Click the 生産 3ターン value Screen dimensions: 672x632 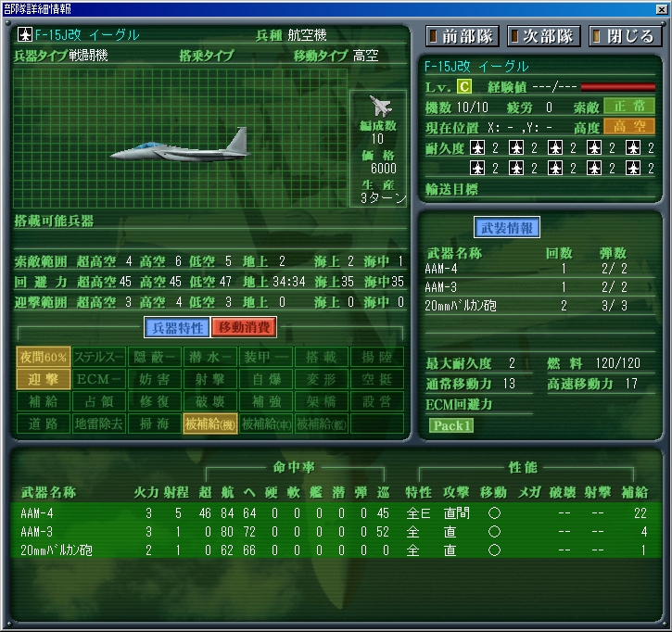point(383,198)
